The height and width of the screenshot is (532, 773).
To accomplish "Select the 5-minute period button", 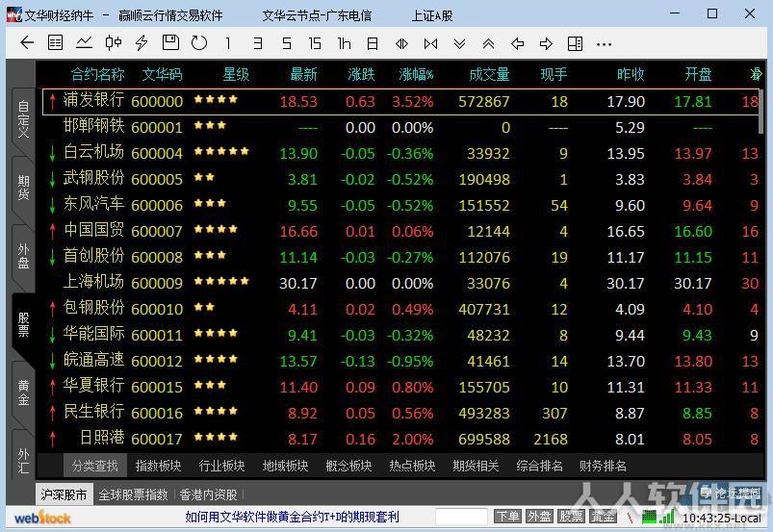I will [287, 43].
